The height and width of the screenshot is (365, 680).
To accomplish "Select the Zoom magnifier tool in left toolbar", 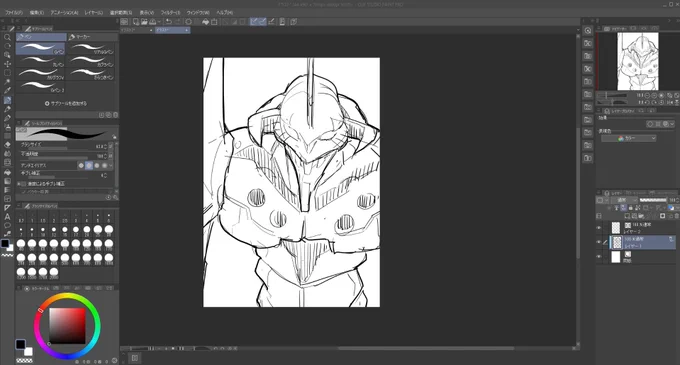I will click(x=7, y=37).
